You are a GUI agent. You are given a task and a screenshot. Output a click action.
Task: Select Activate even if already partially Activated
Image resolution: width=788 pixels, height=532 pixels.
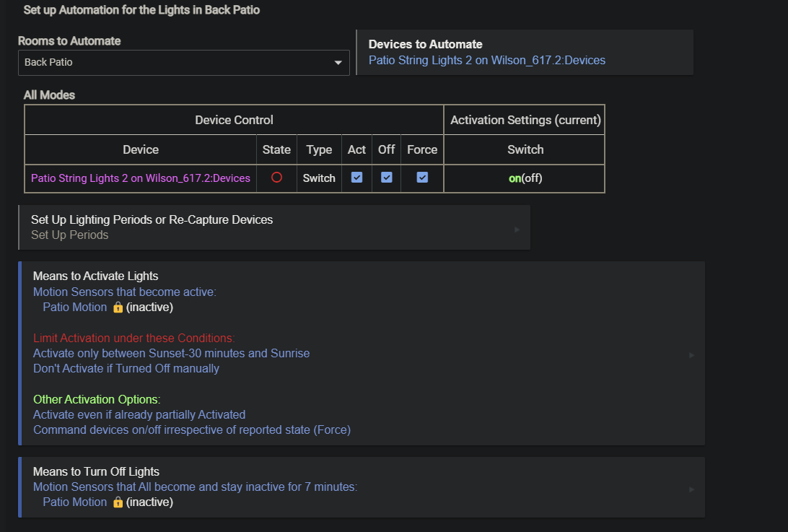click(x=139, y=415)
